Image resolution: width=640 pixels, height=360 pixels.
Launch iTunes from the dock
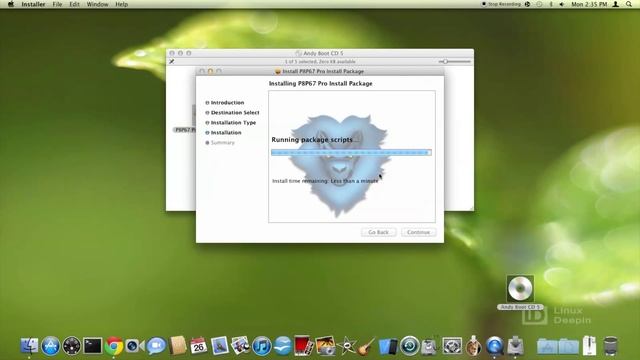(x=262, y=346)
